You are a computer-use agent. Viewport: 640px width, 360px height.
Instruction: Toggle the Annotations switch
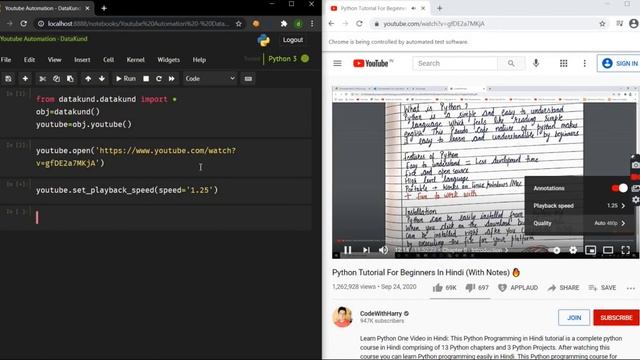click(x=619, y=188)
